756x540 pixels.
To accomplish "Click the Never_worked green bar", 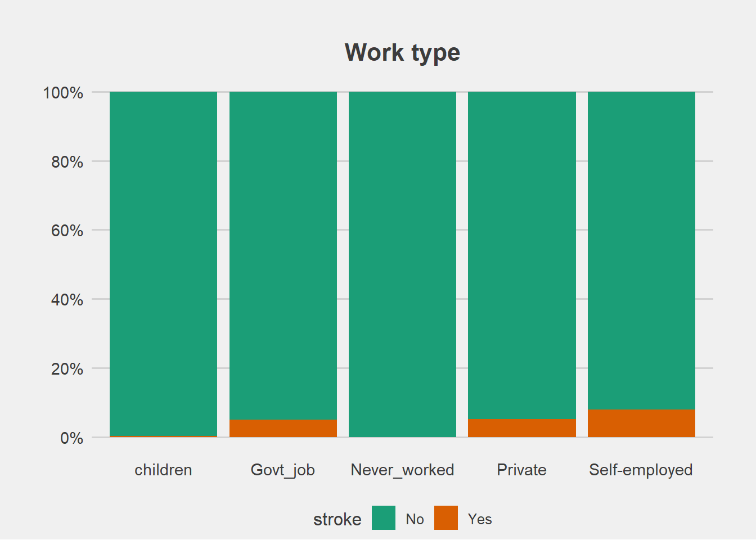I will point(402,264).
